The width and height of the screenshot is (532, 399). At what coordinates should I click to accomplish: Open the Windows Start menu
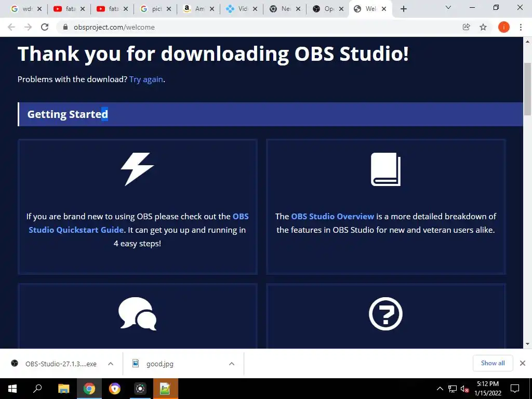[x=12, y=389]
